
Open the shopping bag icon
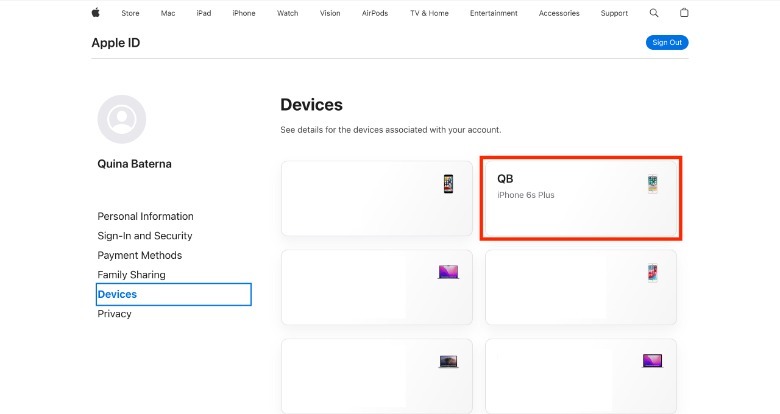tap(684, 13)
